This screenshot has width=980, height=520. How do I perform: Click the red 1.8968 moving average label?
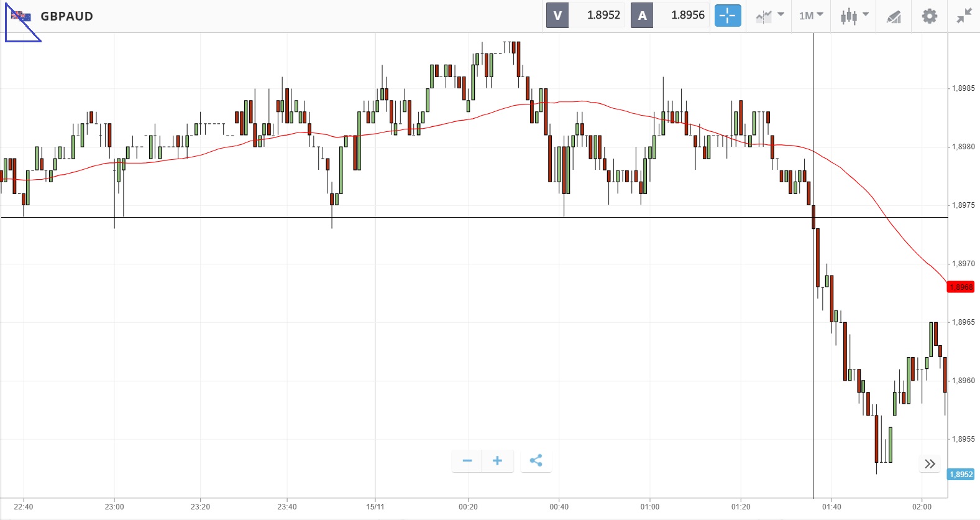coord(961,287)
